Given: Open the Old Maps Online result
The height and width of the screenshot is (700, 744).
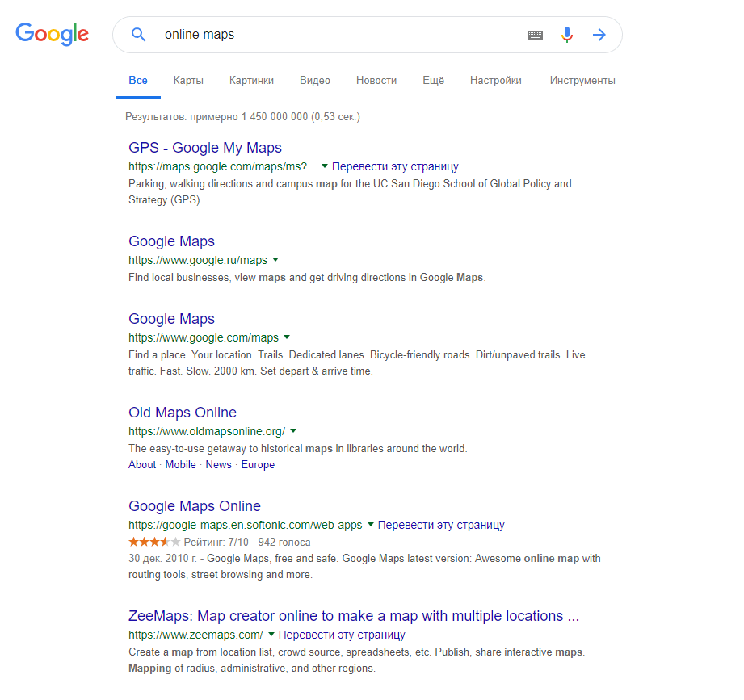Looking at the screenshot, I should pyautogui.click(x=183, y=413).
